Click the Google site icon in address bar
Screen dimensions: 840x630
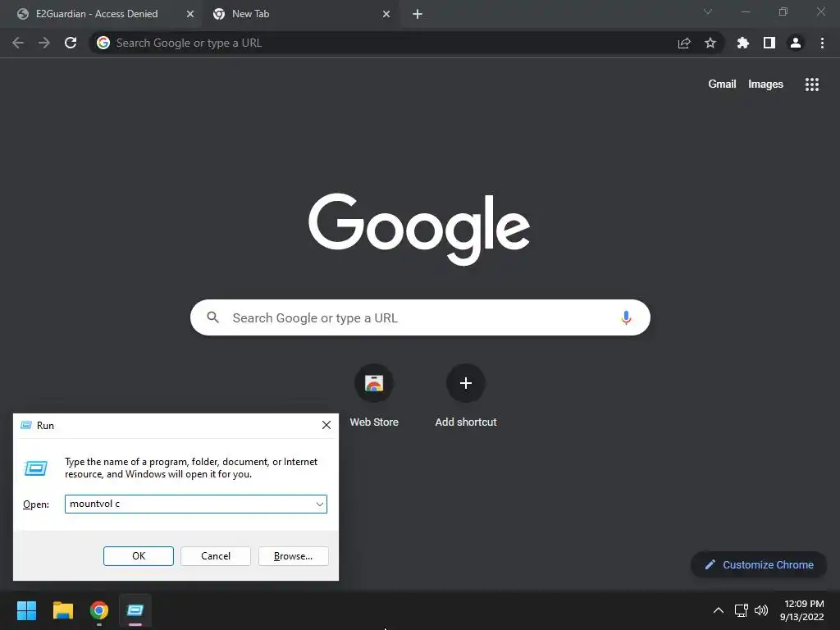coord(103,43)
